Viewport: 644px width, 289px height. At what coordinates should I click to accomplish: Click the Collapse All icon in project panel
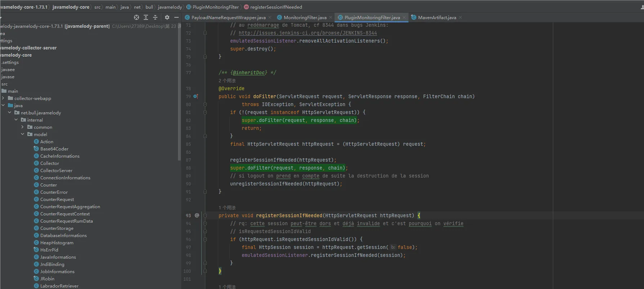(155, 17)
